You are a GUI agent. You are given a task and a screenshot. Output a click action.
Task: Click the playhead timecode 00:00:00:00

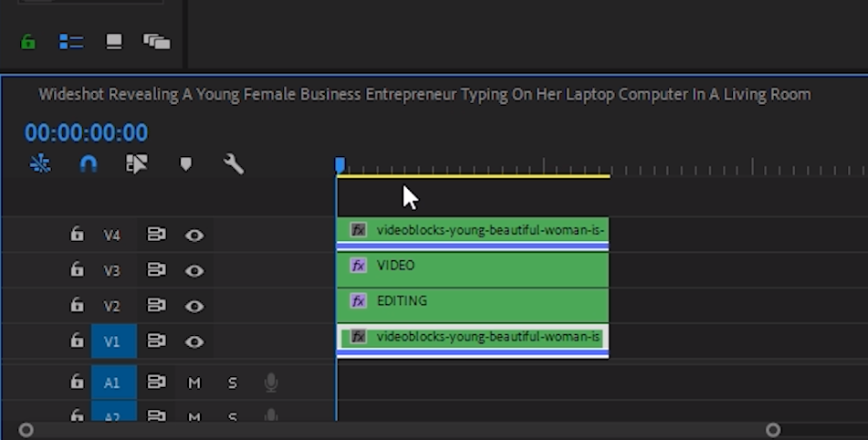coord(87,133)
